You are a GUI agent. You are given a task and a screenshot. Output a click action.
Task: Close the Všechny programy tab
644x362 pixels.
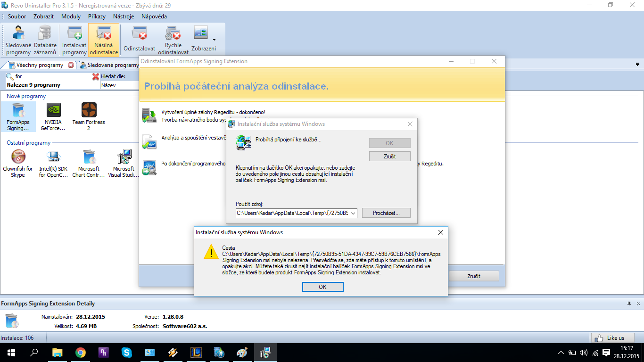pos(71,65)
